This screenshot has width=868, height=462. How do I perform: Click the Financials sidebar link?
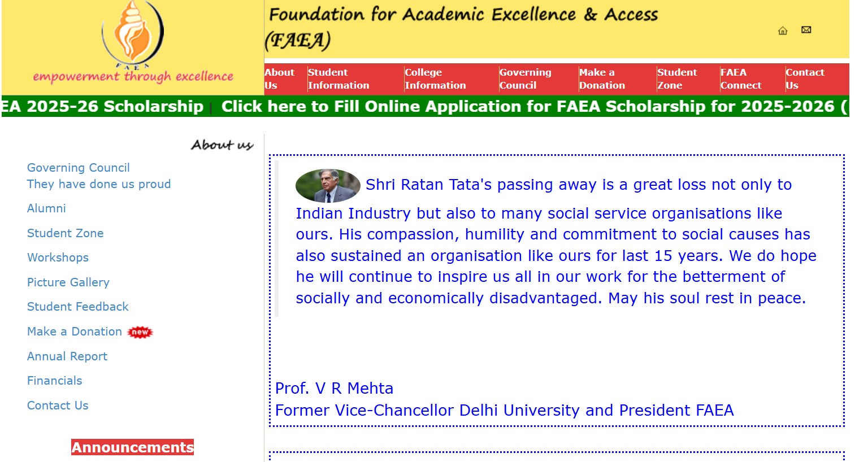click(x=55, y=381)
